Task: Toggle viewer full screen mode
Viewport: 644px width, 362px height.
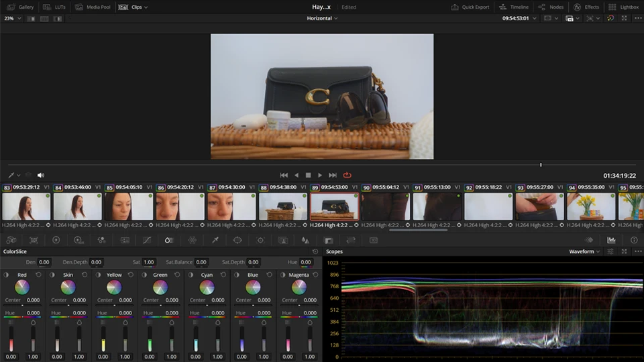Action: (625, 19)
